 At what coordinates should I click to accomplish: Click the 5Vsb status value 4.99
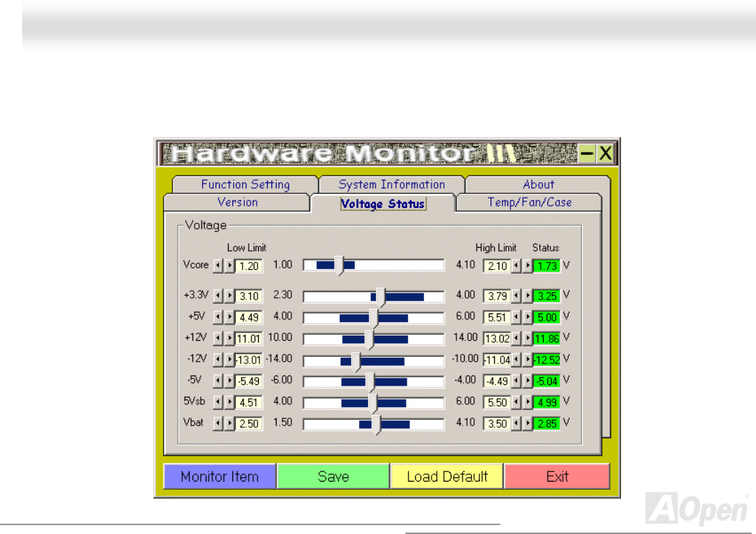pyautogui.click(x=547, y=403)
